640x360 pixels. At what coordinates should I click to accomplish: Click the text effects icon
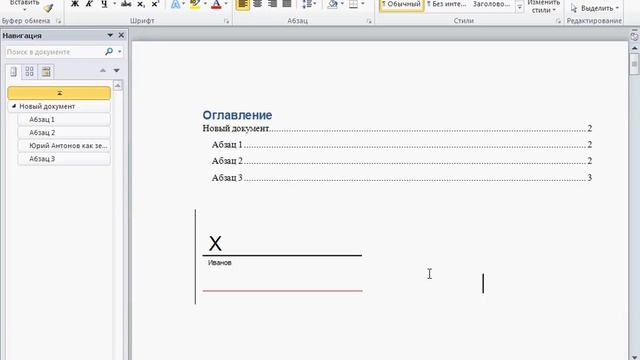coord(175,4)
